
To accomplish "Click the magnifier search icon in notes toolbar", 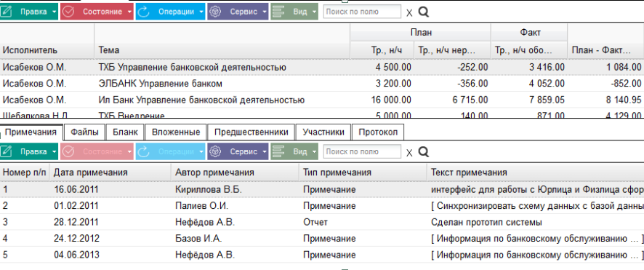I will coord(424,152).
